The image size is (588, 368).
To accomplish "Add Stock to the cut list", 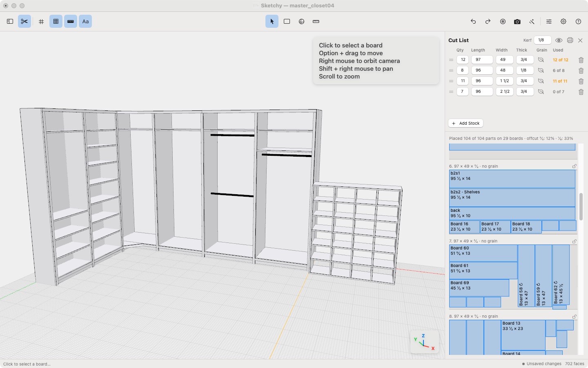I will (x=466, y=123).
